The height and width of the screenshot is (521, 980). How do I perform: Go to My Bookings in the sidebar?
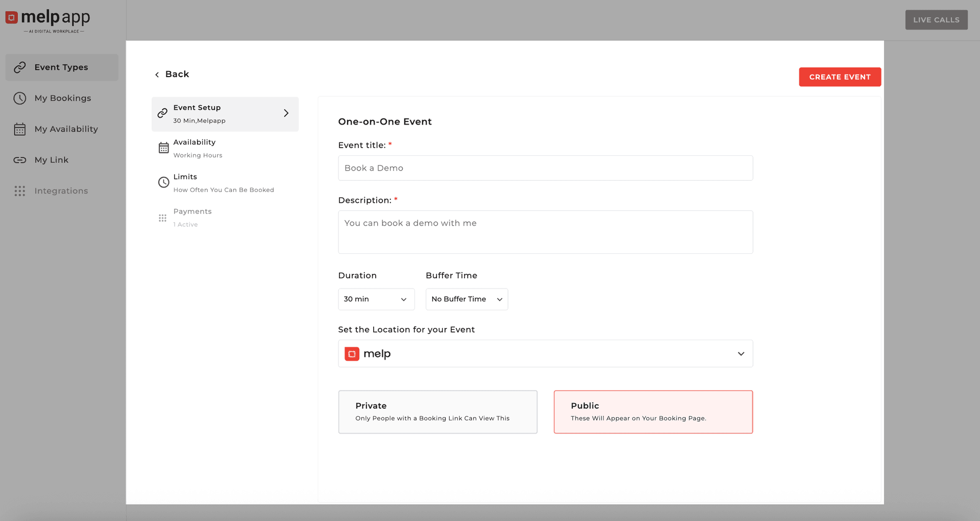tap(63, 98)
